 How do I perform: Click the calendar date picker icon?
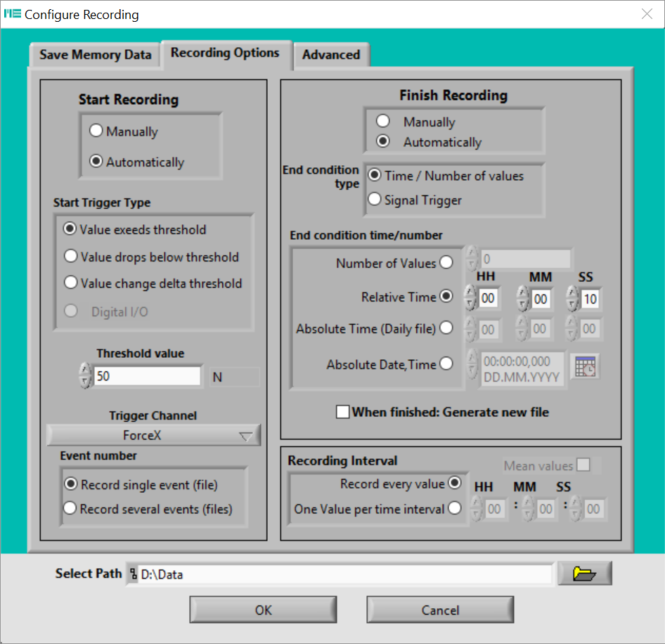585,367
